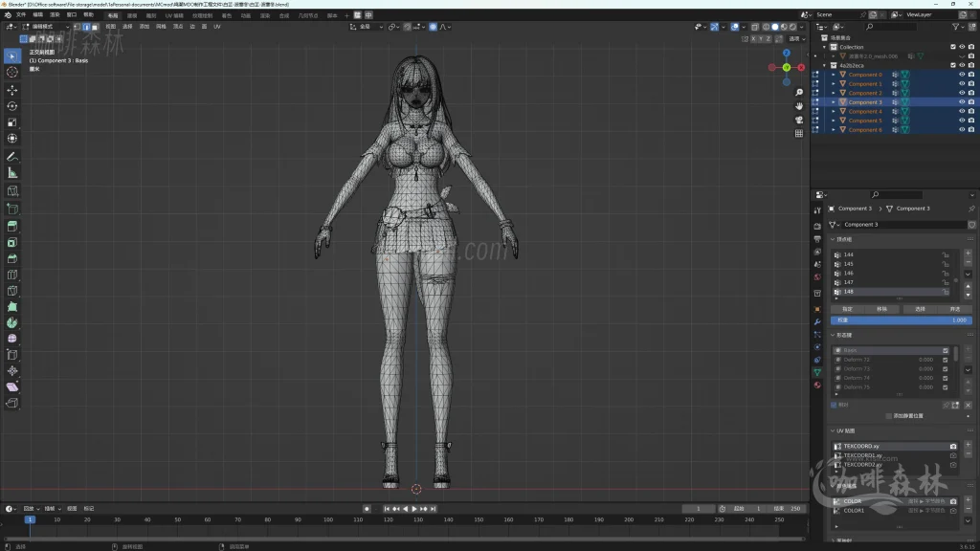Toggle X axis mirror button
The width and height of the screenshot is (980, 551).
[x=753, y=38]
